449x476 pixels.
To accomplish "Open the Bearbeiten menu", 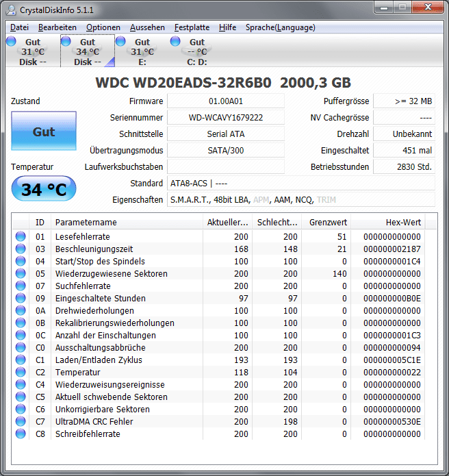I will point(57,27).
